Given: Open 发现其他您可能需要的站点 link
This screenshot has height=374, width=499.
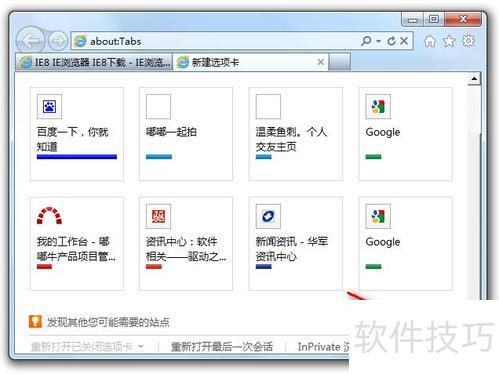Looking at the screenshot, I should tap(108, 322).
